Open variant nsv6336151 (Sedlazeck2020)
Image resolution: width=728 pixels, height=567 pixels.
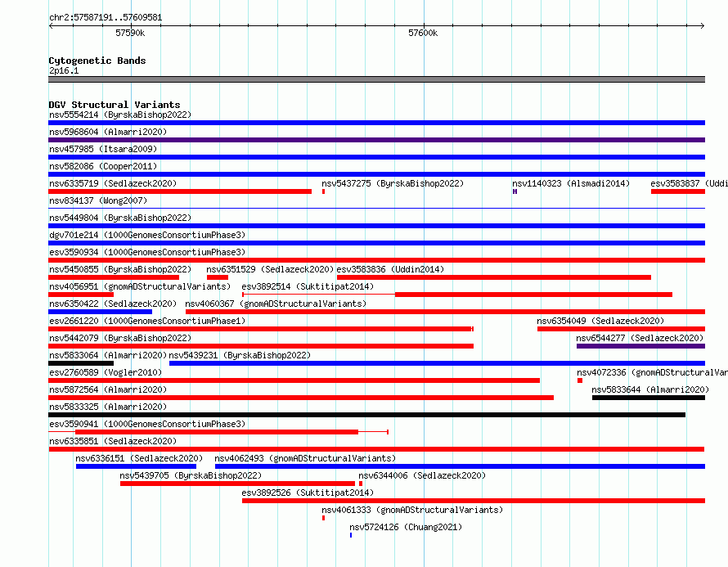(139, 458)
